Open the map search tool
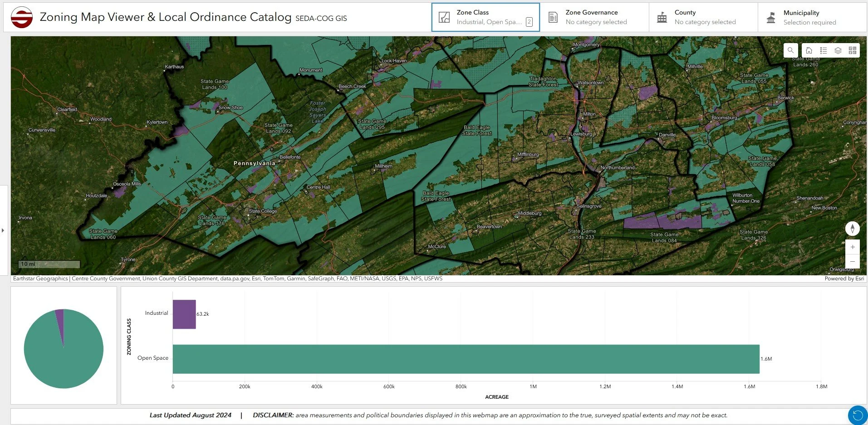The width and height of the screenshot is (868, 425). [790, 50]
